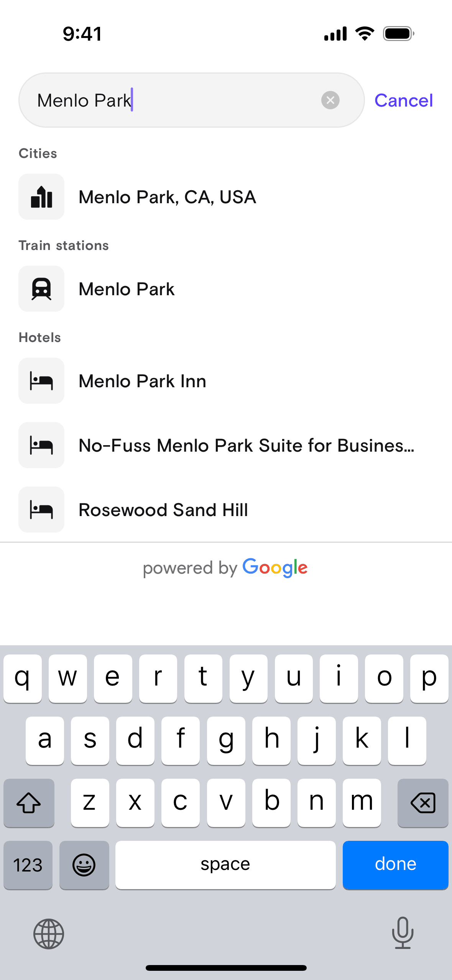Toggle the shift key
The width and height of the screenshot is (452, 980).
tap(29, 802)
